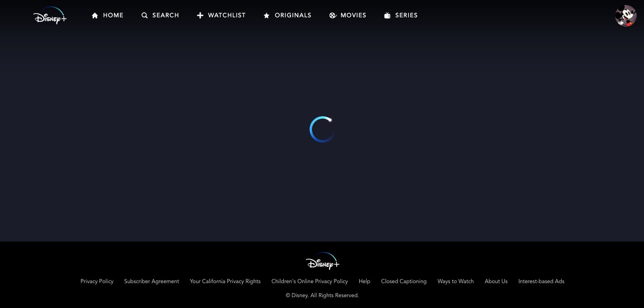Open the Subscriber Agreement link
Viewport: 644px width, 308px height.
[151, 281]
